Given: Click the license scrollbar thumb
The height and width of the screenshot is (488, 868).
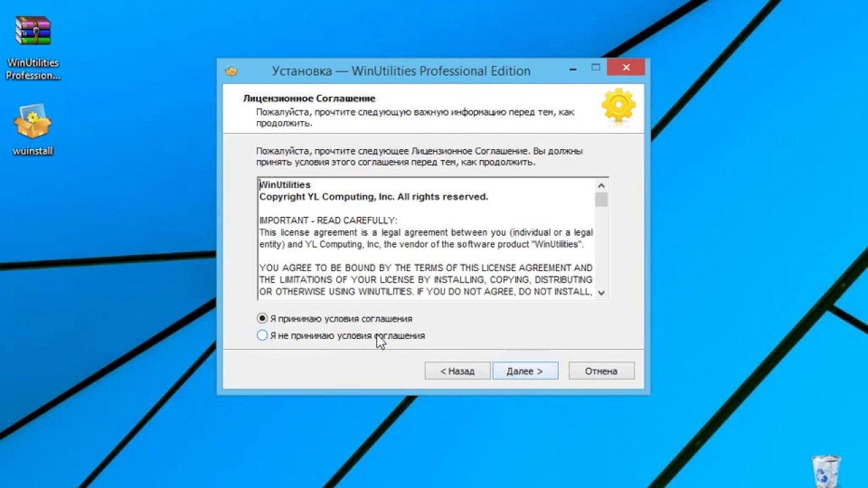Looking at the screenshot, I should [601, 199].
